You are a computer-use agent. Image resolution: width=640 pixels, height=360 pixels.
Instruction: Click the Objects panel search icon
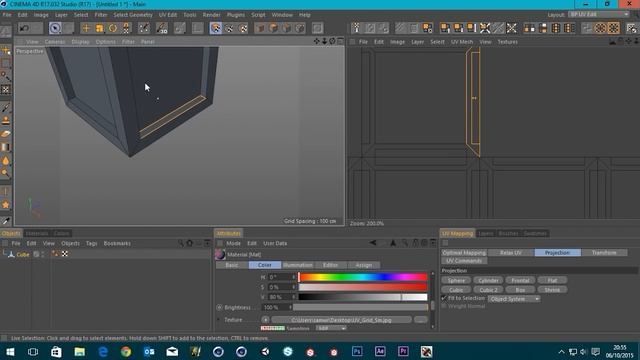click(x=181, y=243)
